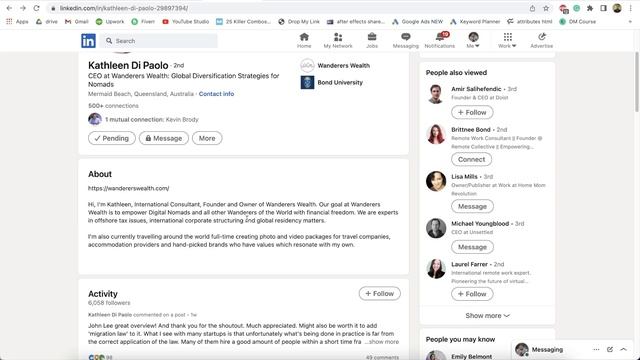
Task: Open Fiverr bookmark
Action: pos(143,22)
